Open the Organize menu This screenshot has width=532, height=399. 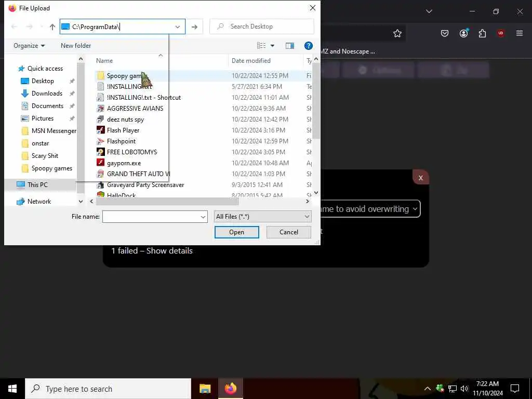(x=29, y=46)
